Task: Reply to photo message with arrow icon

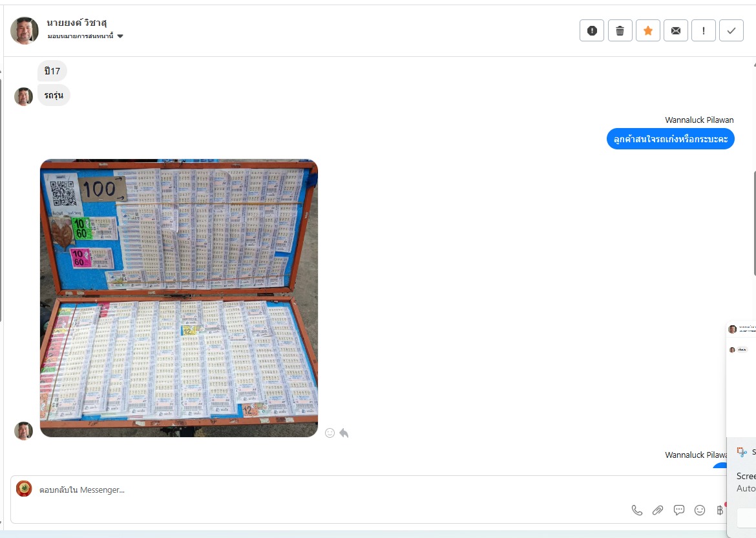Action: 344,433
